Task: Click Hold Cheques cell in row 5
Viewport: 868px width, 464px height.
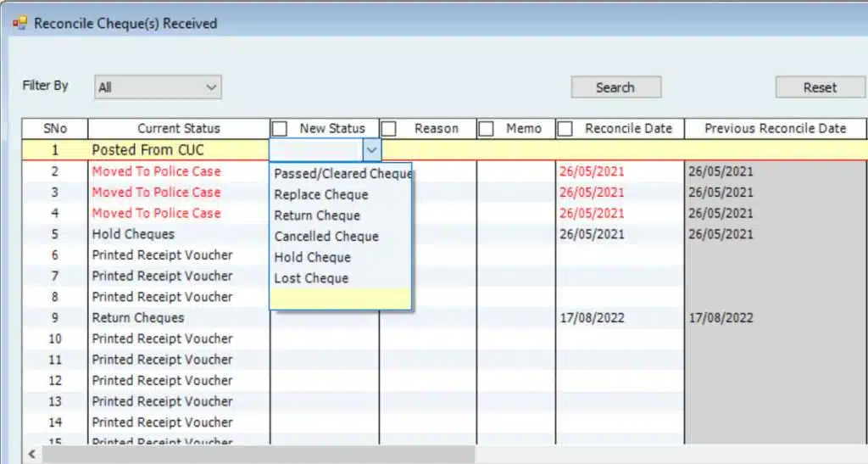Action: point(133,234)
